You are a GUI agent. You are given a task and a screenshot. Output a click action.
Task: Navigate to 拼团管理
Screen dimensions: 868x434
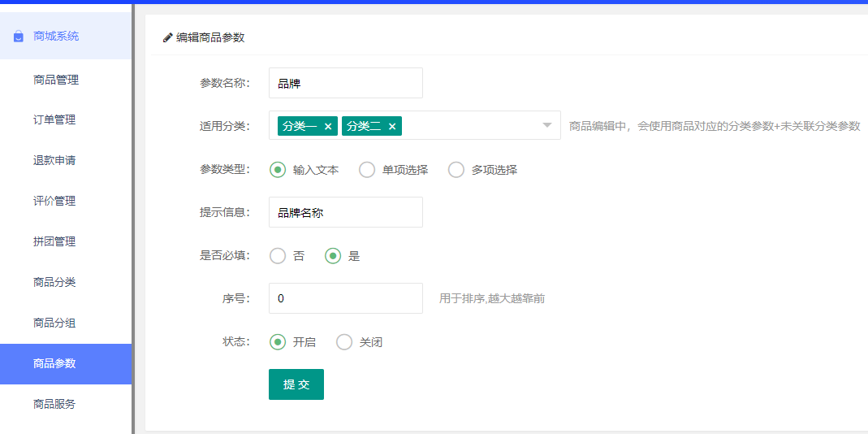click(x=66, y=241)
